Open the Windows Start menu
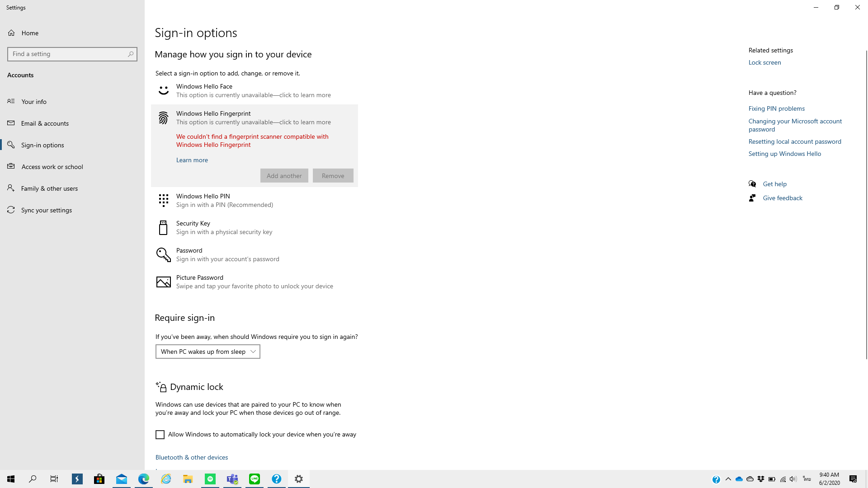Image resolution: width=868 pixels, height=488 pixels. coord(11,479)
